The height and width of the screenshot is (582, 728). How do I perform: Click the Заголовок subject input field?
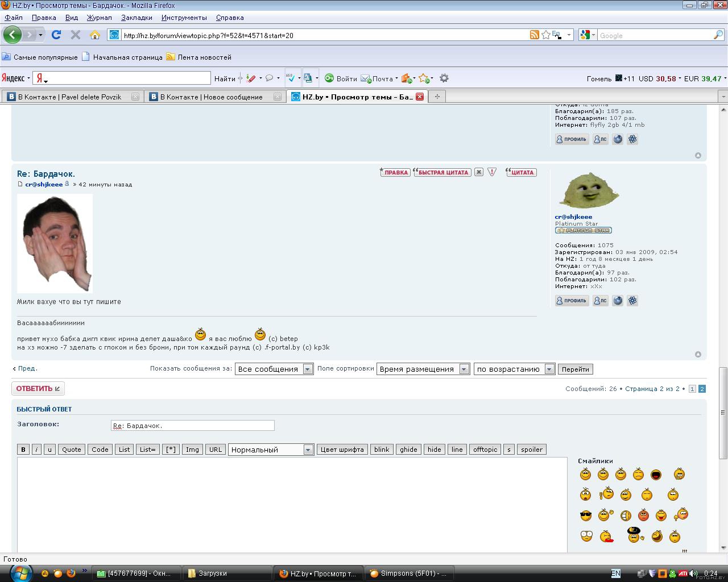(x=192, y=425)
